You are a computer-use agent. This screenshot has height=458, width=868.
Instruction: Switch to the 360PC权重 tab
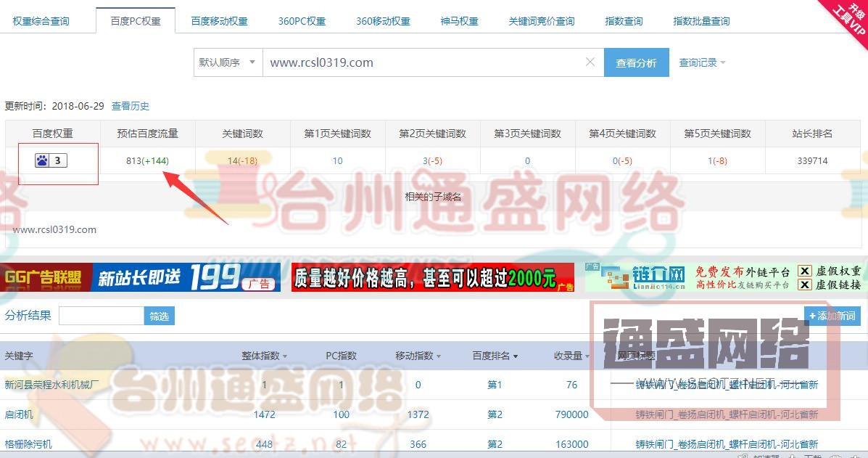[x=302, y=21]
